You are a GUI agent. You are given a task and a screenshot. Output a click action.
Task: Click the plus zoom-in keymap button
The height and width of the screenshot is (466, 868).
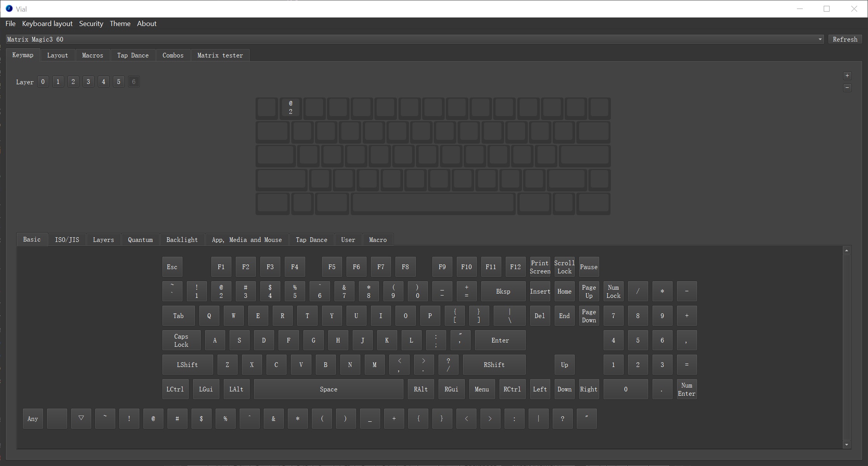pyautogui.click(x=847, y=76)
